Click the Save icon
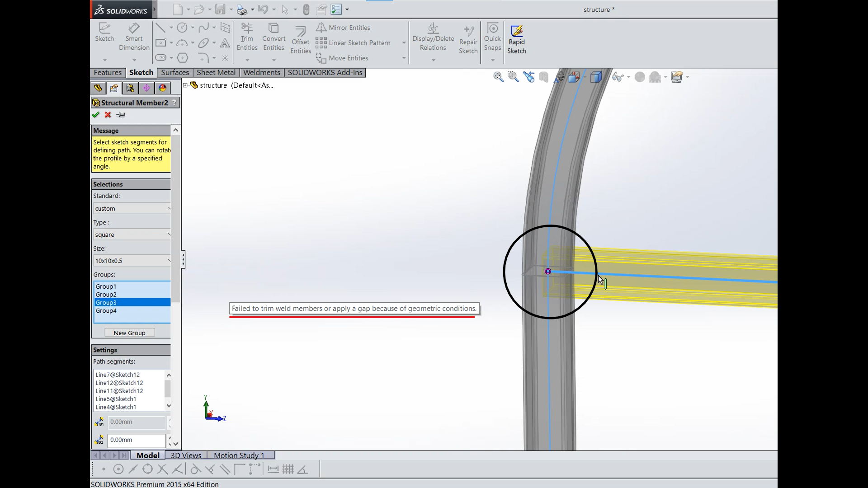Viewport: 868px width, 488px height. click(221, 9)
